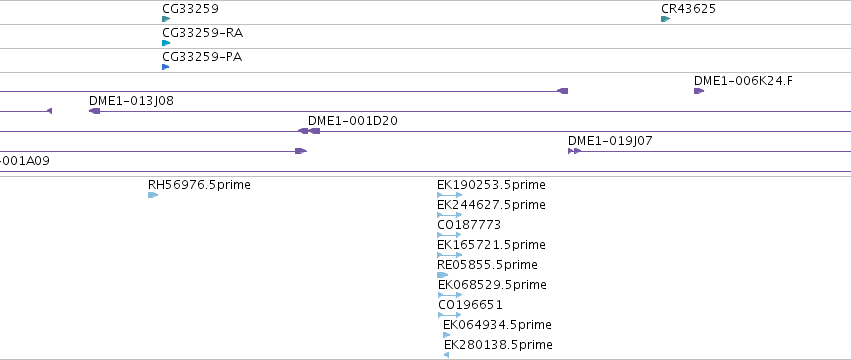Click the DME1-019J07 double arrow glyph

[x=574, y=151]
